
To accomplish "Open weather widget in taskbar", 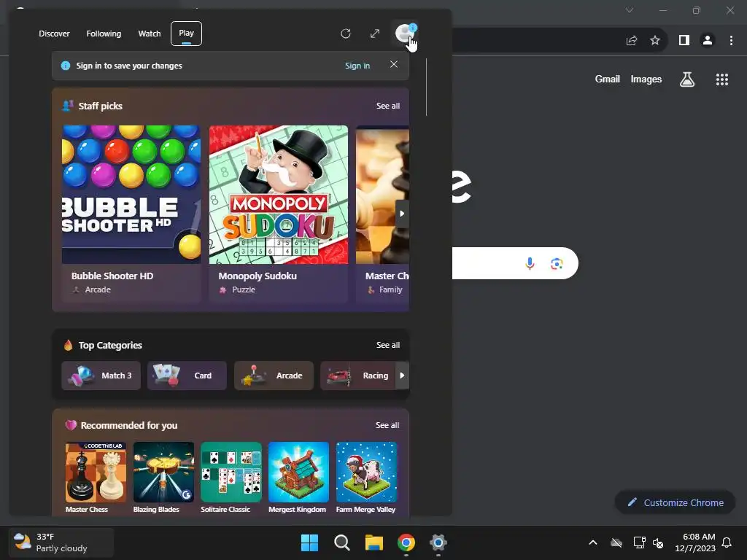I will [x=61, y=542].
